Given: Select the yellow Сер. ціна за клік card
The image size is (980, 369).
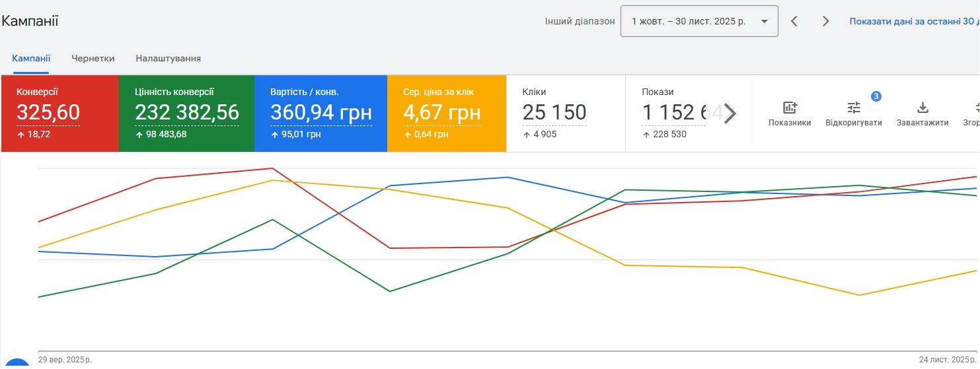Looking at the screenshot, I should pyautogui.click(x=446, y=114).
